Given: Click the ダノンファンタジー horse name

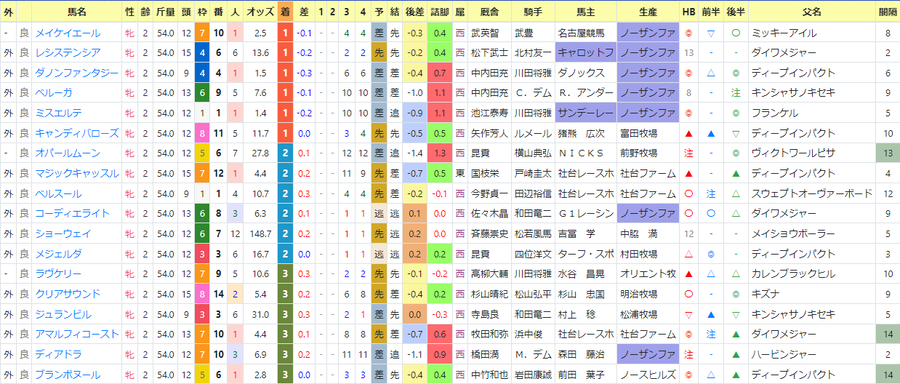Looking at the screenshot, I should (x=77, y=73).
